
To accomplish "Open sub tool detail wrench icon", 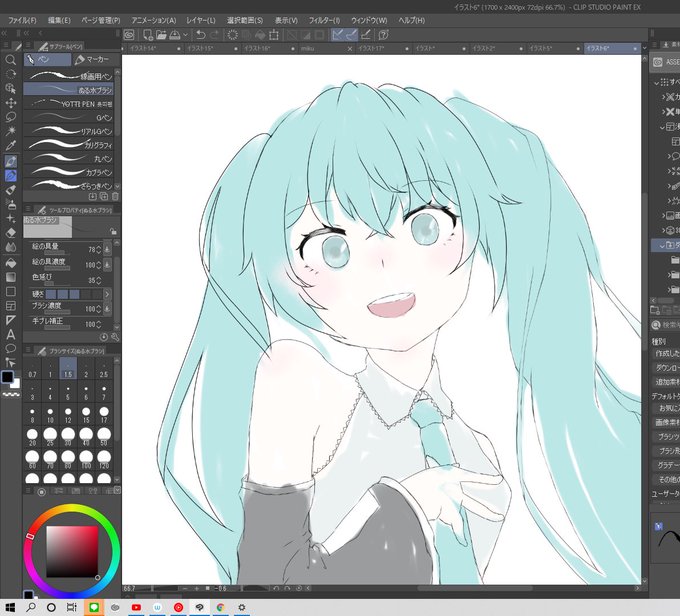I will tap(115, 337).
